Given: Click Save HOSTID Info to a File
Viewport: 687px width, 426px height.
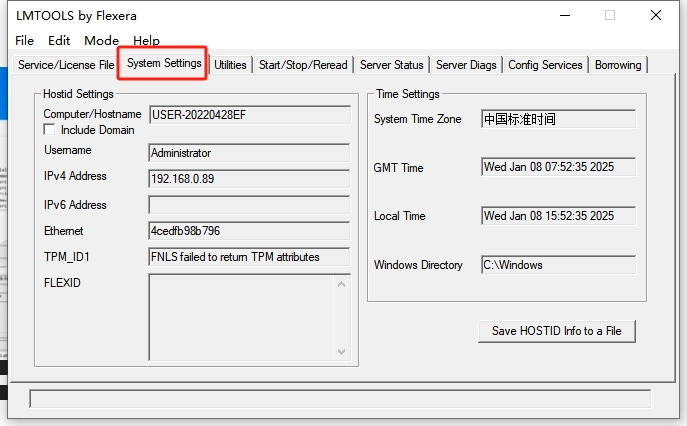Looking at the screenshot, I should pos(556,331).
